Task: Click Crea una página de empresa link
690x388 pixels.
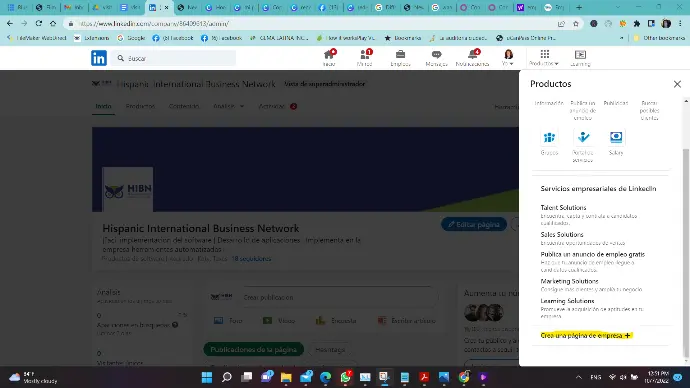Action: [x=586, y=335]
